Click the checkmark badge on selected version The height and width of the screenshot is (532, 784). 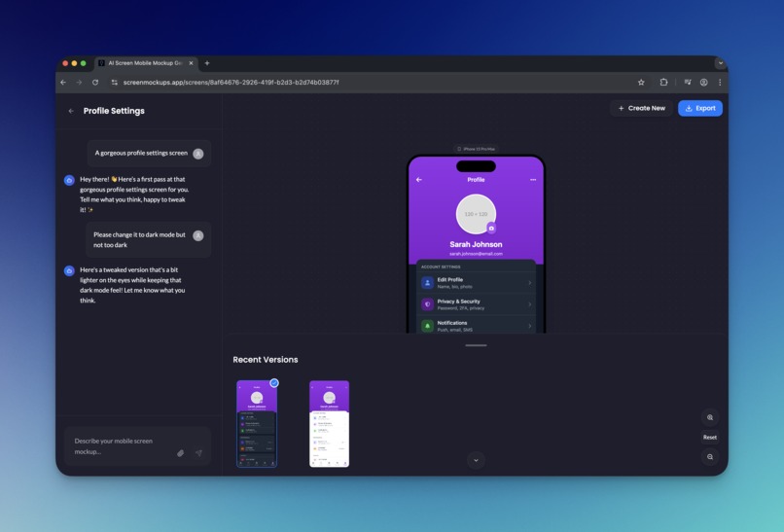coord(274,383)
